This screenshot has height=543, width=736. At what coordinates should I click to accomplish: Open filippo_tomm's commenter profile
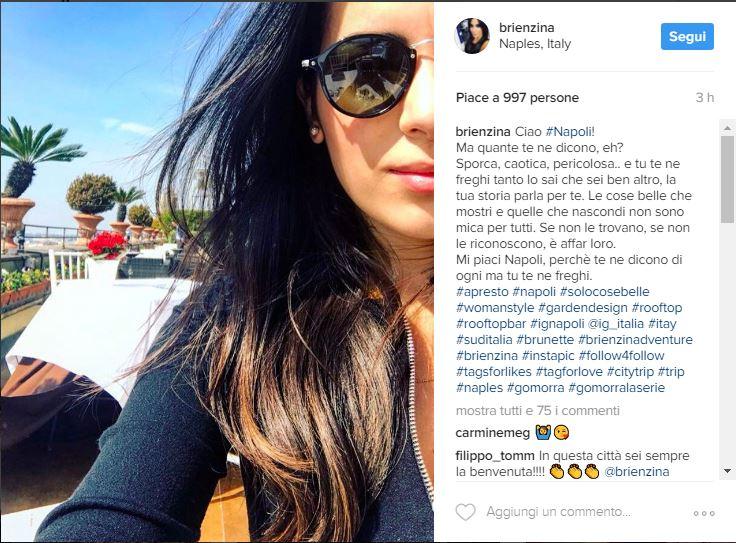495,456
